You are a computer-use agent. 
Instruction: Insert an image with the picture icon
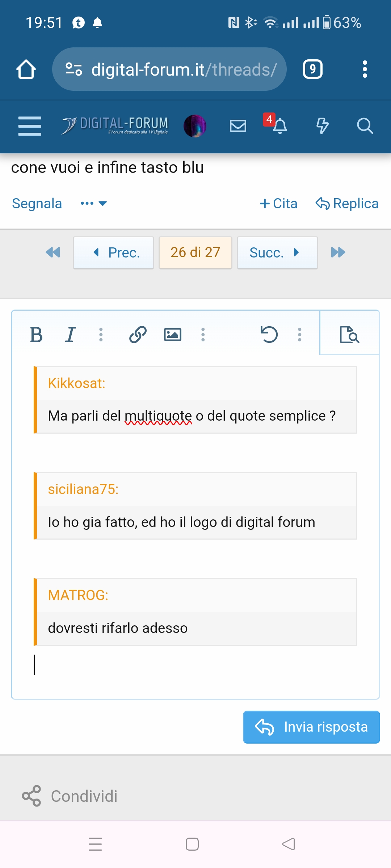point(173,335)
